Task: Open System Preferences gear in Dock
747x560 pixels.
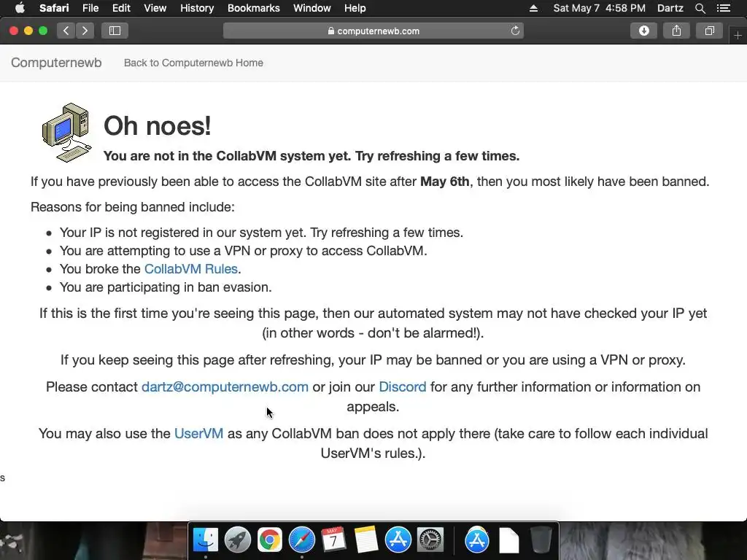Action: coord(430,540)
